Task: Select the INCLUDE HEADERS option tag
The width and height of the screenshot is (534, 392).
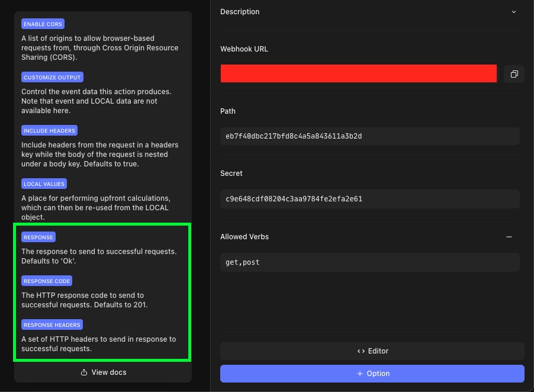Action: pos(49,130)
